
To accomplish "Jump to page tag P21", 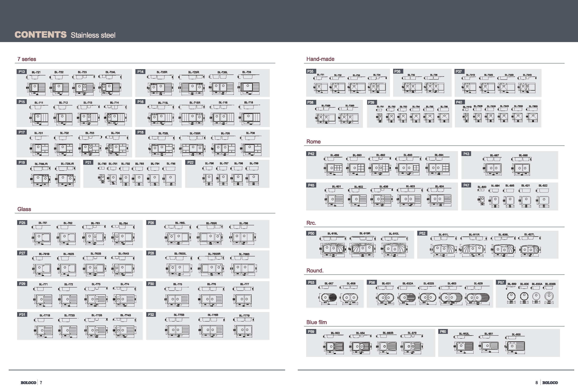I will click(88, 162).
